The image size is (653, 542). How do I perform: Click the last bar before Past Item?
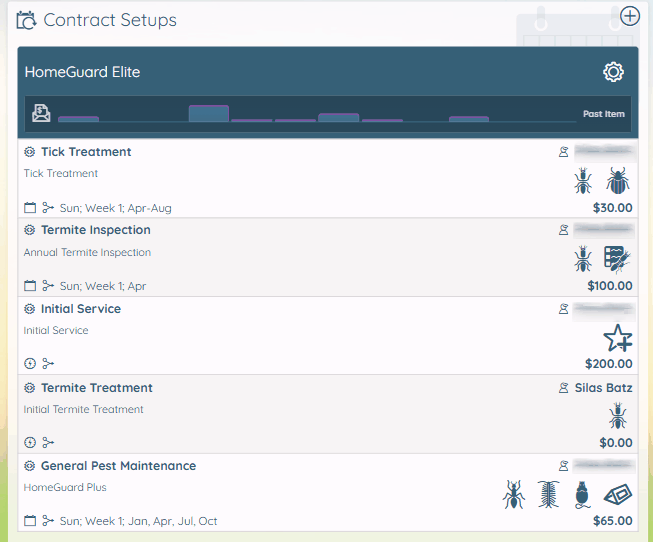[x=469, y=119]
